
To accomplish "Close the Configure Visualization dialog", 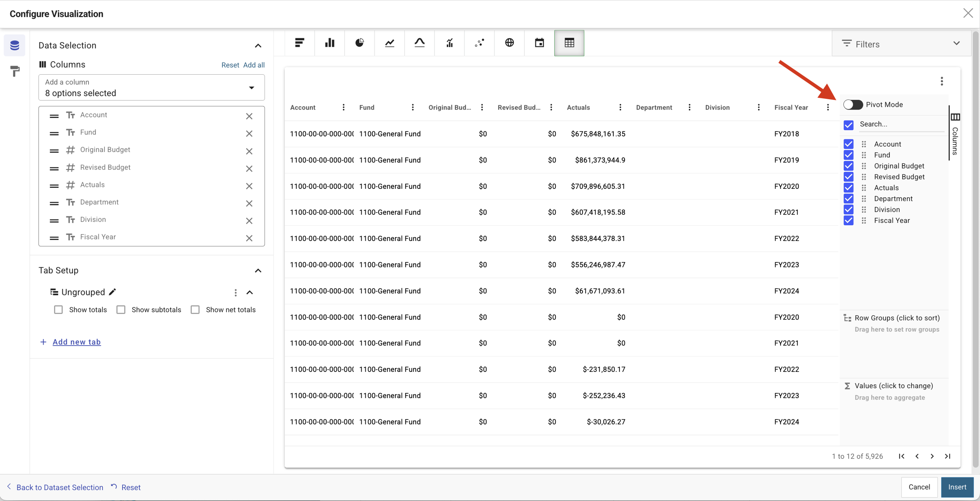I will tap(968, 13).
